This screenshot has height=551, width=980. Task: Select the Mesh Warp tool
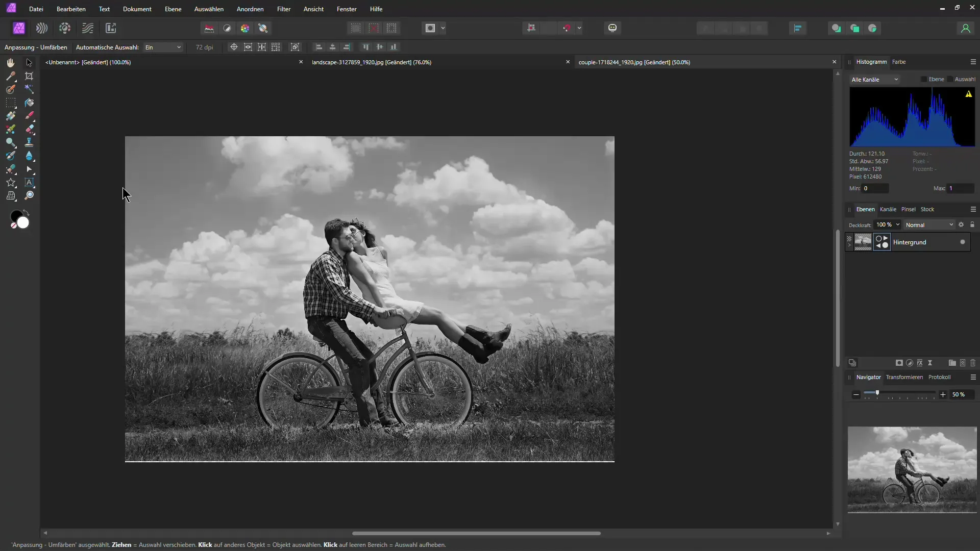click(x=10, y=196)
